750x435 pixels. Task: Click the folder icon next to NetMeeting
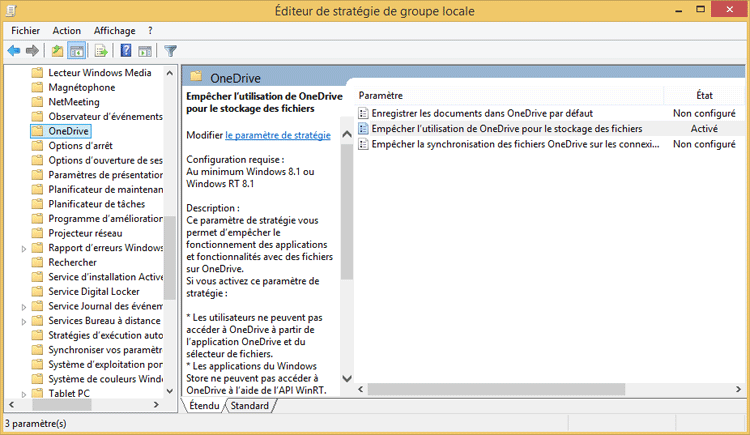click(37, 101)
